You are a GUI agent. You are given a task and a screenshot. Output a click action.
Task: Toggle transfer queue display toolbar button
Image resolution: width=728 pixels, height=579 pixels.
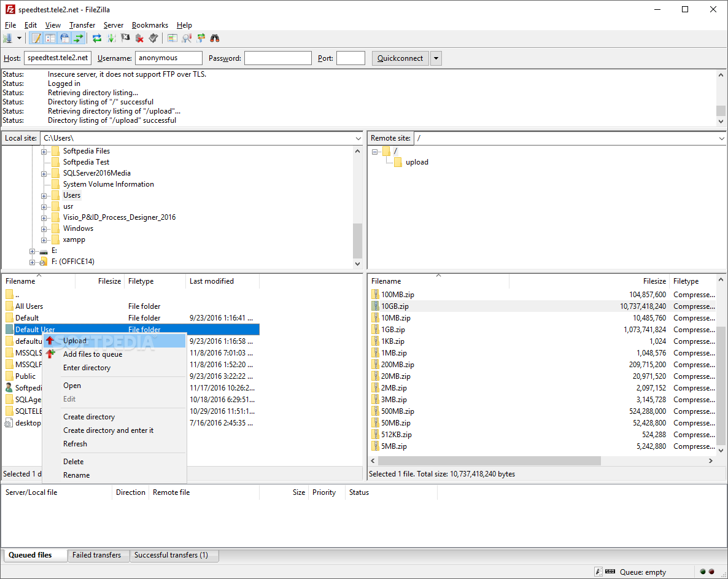pyautogui.click(x=79, y=38)
